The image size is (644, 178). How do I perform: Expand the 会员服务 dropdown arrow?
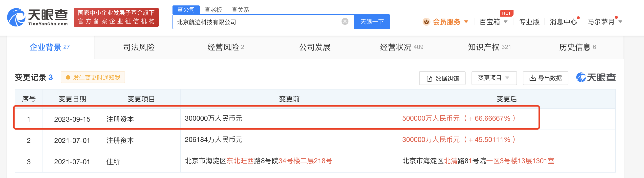[466, 22]
